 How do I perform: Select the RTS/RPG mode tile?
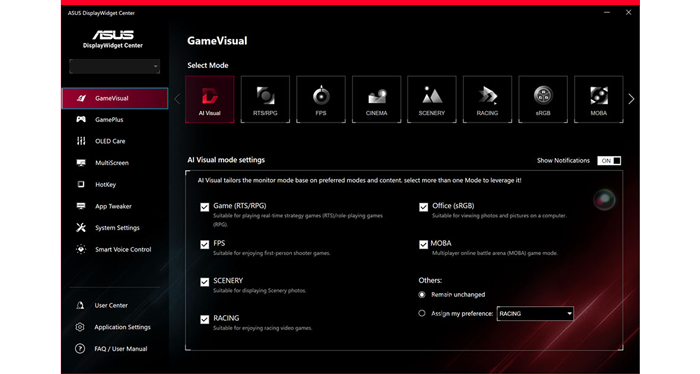(x=265, y=99)
